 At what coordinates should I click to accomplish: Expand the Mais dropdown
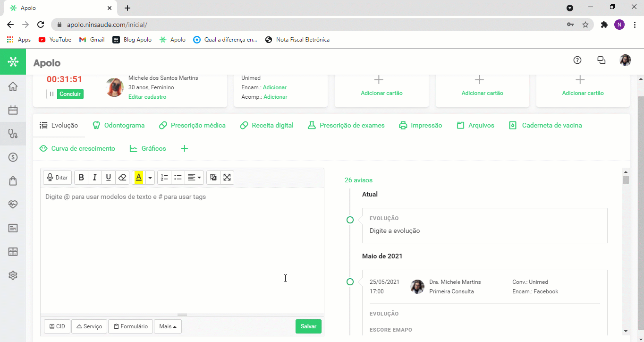tap(168, 326)
